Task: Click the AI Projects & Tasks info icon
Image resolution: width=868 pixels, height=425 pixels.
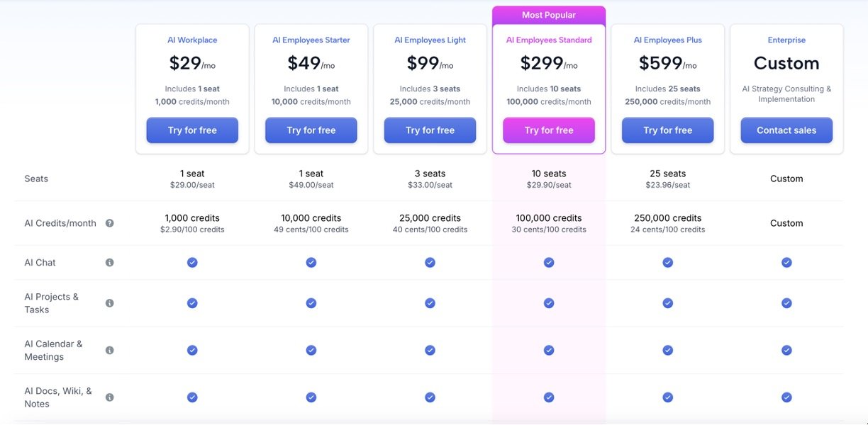Action: pyautogui.click(x=110, y=303)
